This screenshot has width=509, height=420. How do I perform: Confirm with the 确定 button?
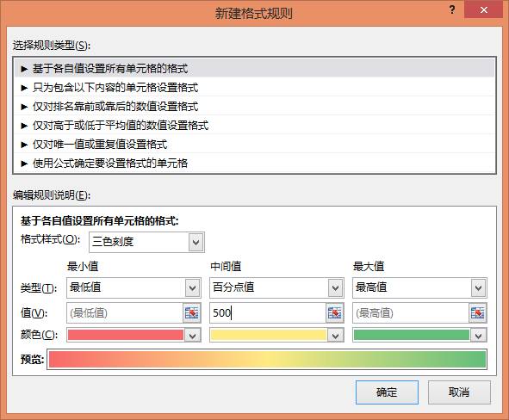387,392
